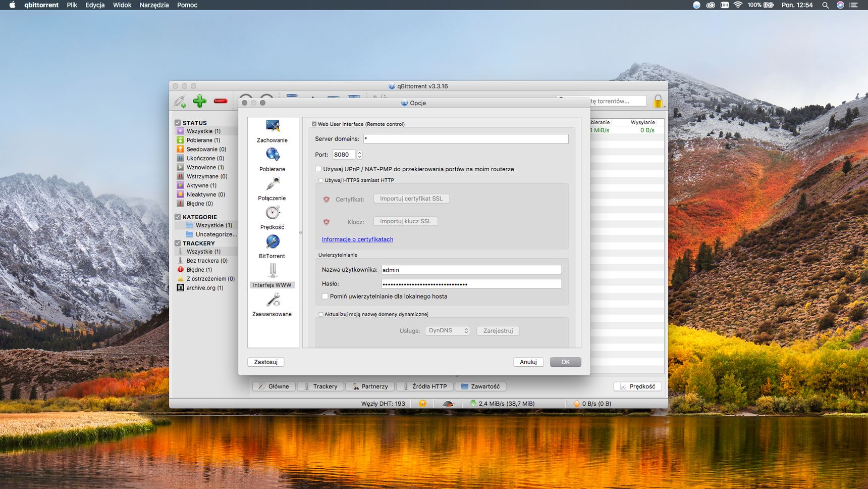The height and width of the screenshot is (489, 868).
Task: Check Pomiń uwierzytelnianie dla lokalnego hosta
Action: coord(325,297)
